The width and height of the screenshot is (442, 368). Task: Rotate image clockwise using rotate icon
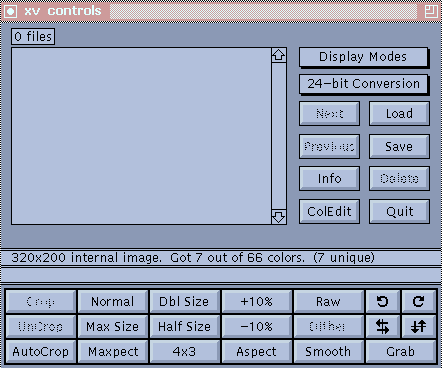pos(419,301)
